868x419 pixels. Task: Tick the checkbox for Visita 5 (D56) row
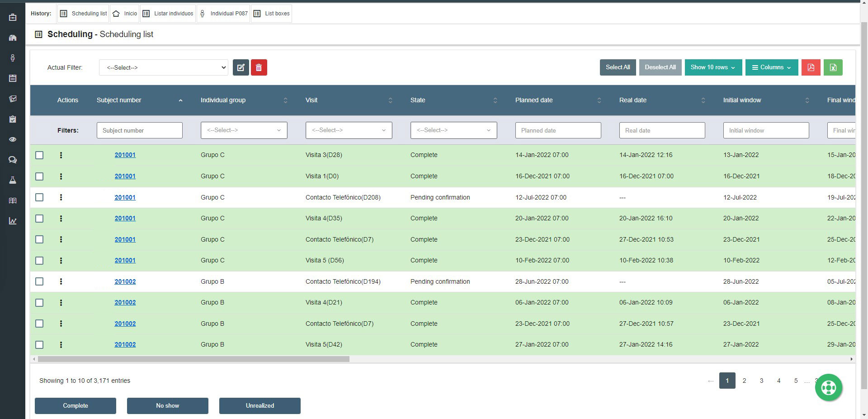pyautogui.click(x=39, y=261)
